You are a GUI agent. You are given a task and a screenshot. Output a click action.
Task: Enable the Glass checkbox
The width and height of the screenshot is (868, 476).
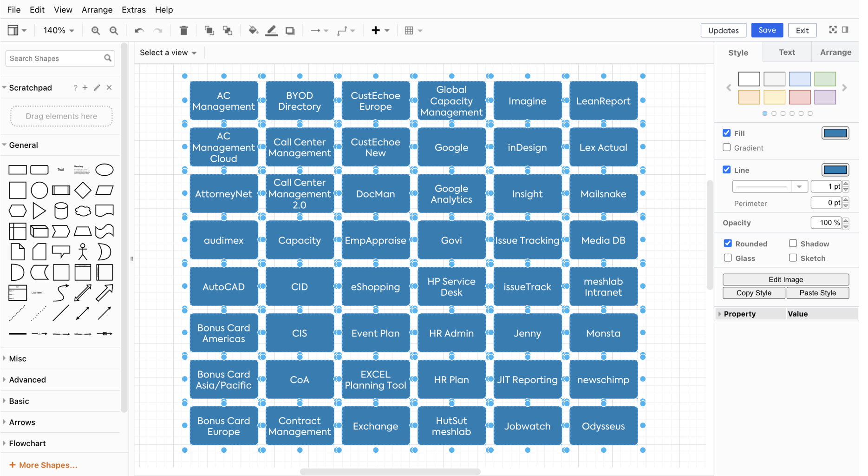[x=728, y=258]
